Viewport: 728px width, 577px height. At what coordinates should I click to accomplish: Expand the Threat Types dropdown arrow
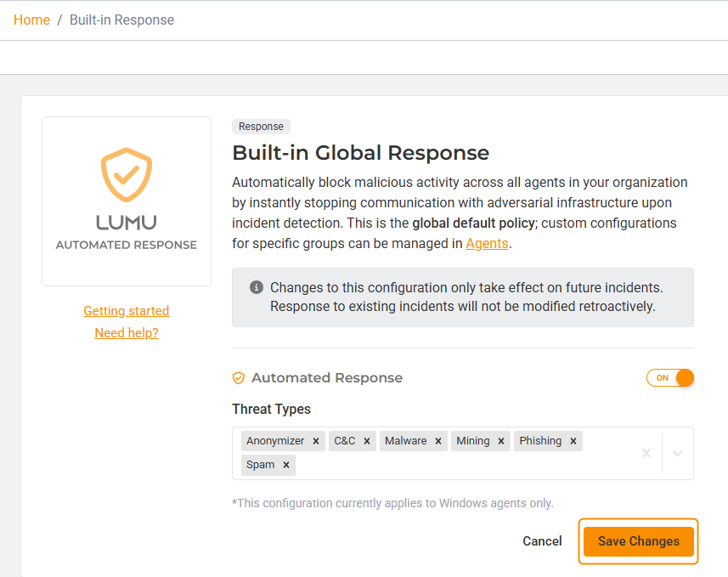(x=678, y=453)
